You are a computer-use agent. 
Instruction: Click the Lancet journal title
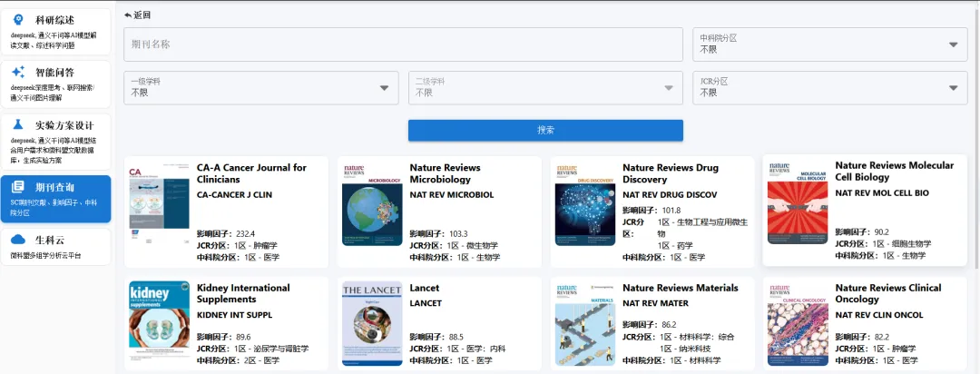tap(425, 288)
